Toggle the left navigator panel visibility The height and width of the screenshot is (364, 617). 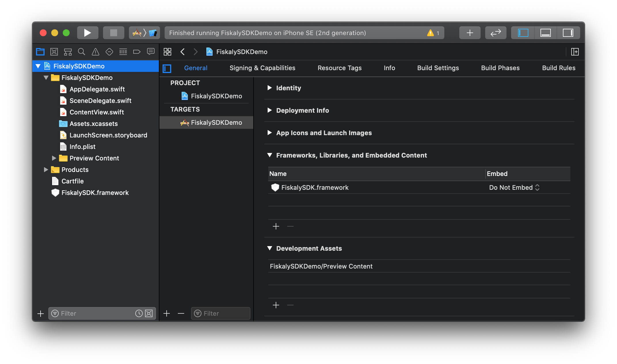(x=523, y=33)
